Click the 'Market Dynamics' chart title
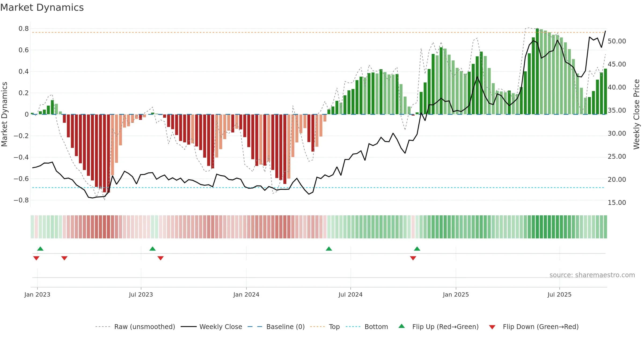The image size is (644, 362). (42, 8)
